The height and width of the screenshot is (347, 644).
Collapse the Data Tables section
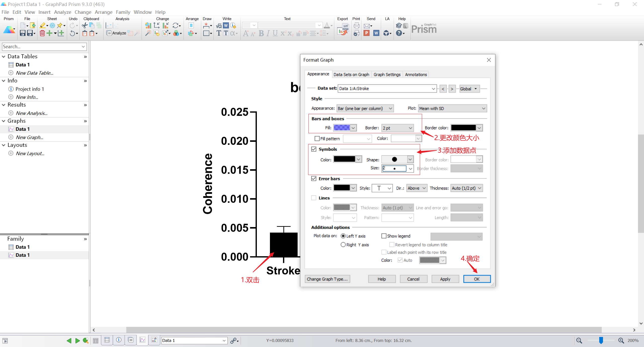4,57
